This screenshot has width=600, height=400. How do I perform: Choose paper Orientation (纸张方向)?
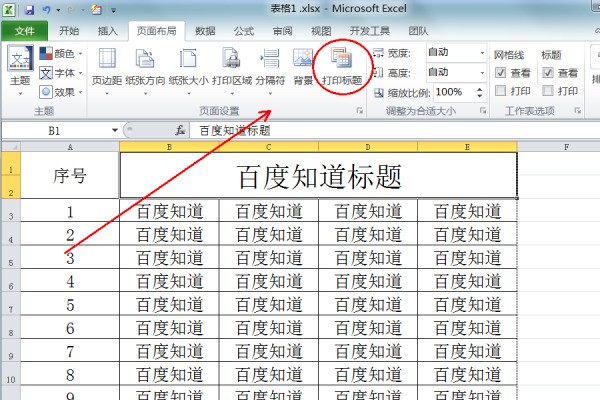point(145,71)
